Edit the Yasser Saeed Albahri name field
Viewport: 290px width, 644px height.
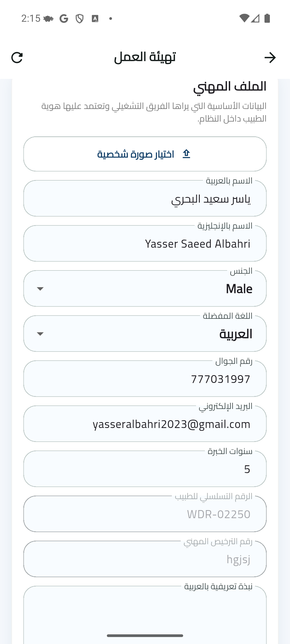[145, 244]
